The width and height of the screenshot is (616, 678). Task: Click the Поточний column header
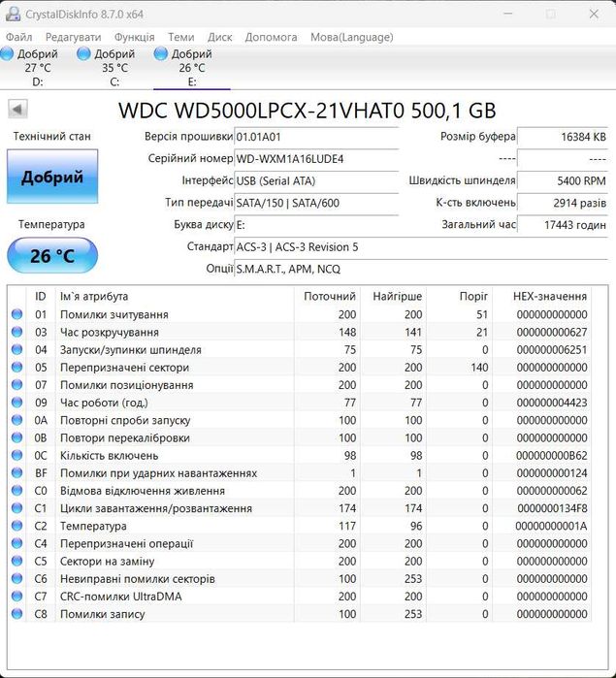[328, 296]
